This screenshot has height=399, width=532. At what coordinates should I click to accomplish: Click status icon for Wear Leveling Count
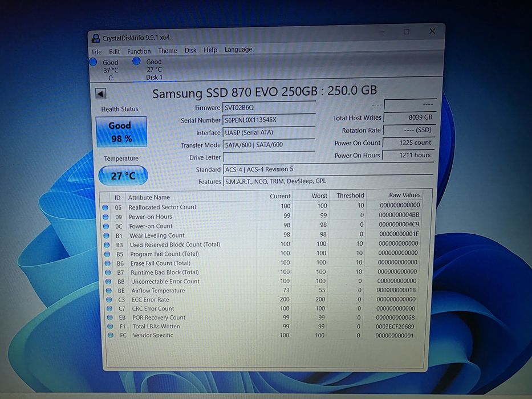[106, 235]
